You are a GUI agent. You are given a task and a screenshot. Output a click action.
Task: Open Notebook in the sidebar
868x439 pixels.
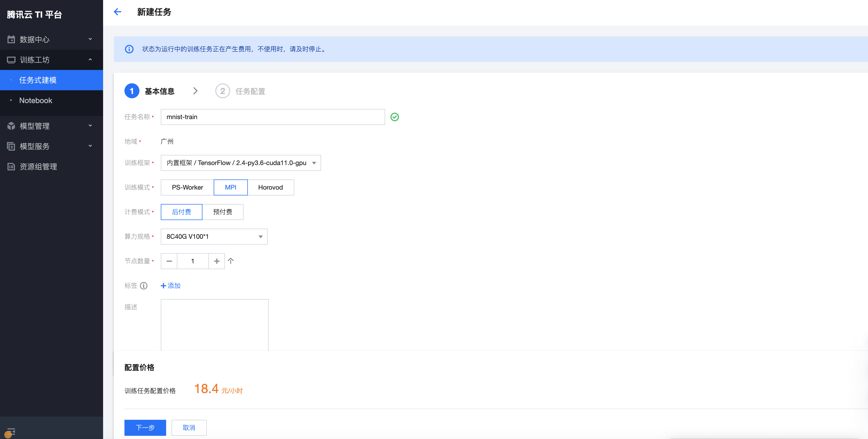(36, 100)
